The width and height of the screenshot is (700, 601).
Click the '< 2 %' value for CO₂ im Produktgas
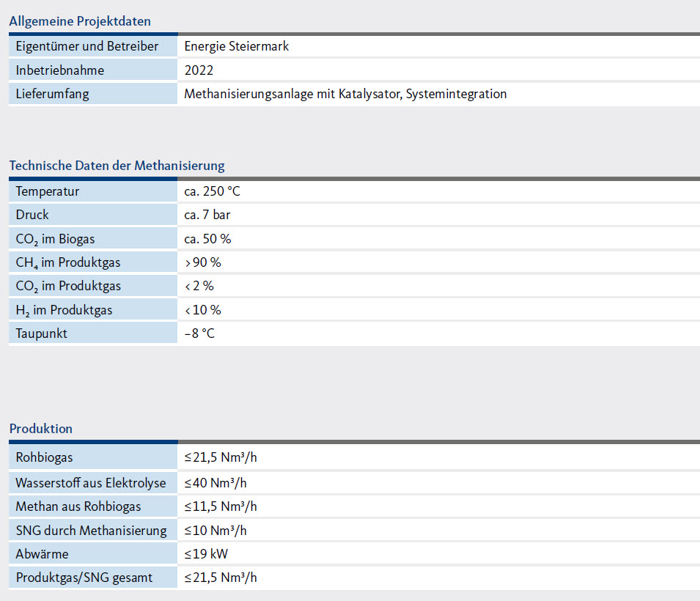199,286
